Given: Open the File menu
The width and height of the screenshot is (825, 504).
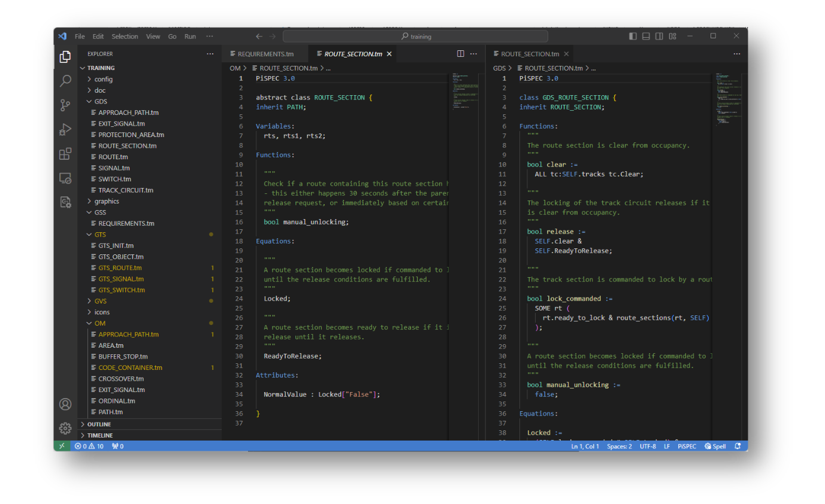Looking at the screenshot, I should point(80,36).
